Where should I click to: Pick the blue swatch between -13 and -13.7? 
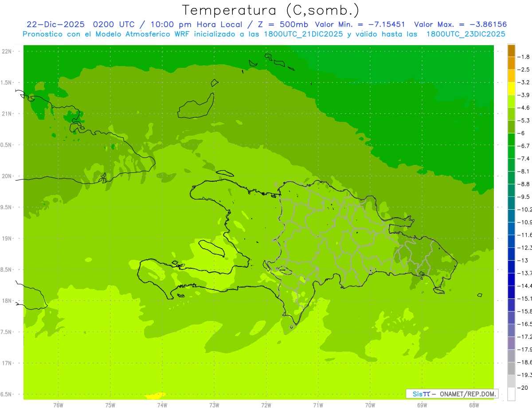pos(511,267)
